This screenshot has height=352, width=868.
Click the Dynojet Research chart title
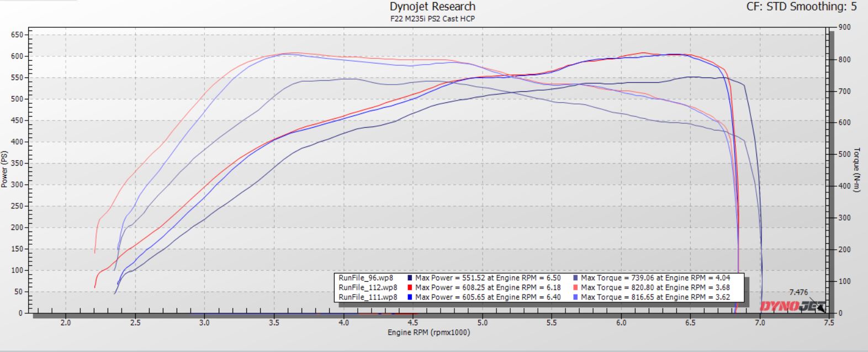point(432,7)
